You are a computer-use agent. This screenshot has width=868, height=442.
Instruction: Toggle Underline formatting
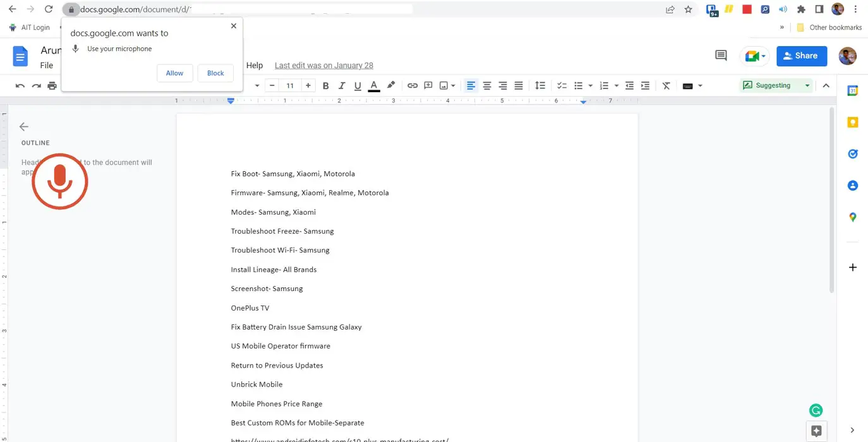point(358,86)
